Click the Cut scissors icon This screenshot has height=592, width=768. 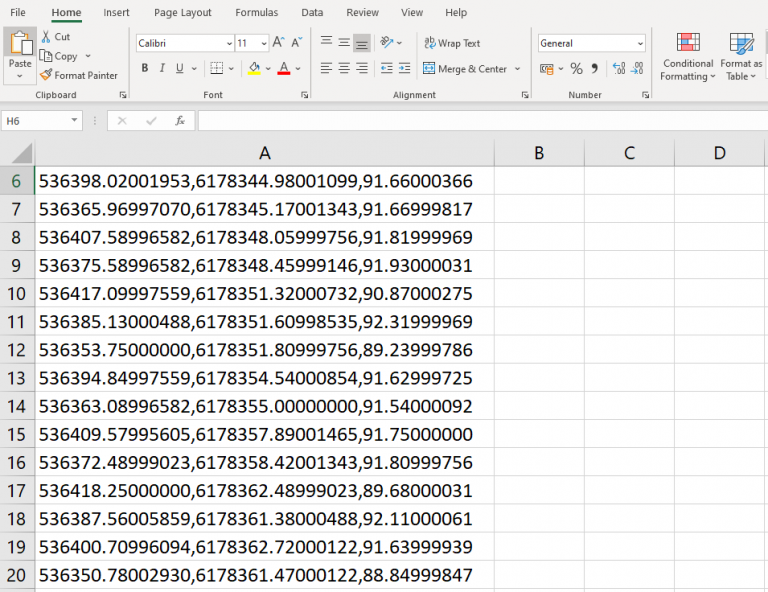pyautogui.click(x=46, y=37)
